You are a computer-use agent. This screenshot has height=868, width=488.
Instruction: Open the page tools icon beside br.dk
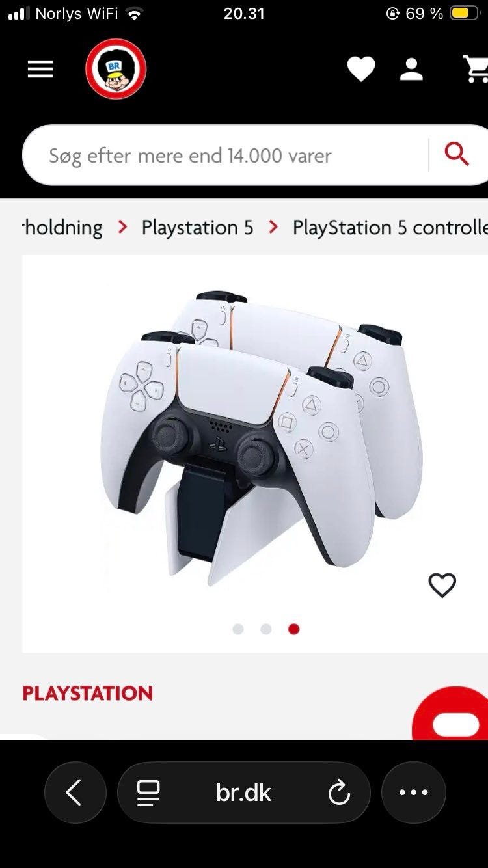pyautogui.click(x=148, y=793)
